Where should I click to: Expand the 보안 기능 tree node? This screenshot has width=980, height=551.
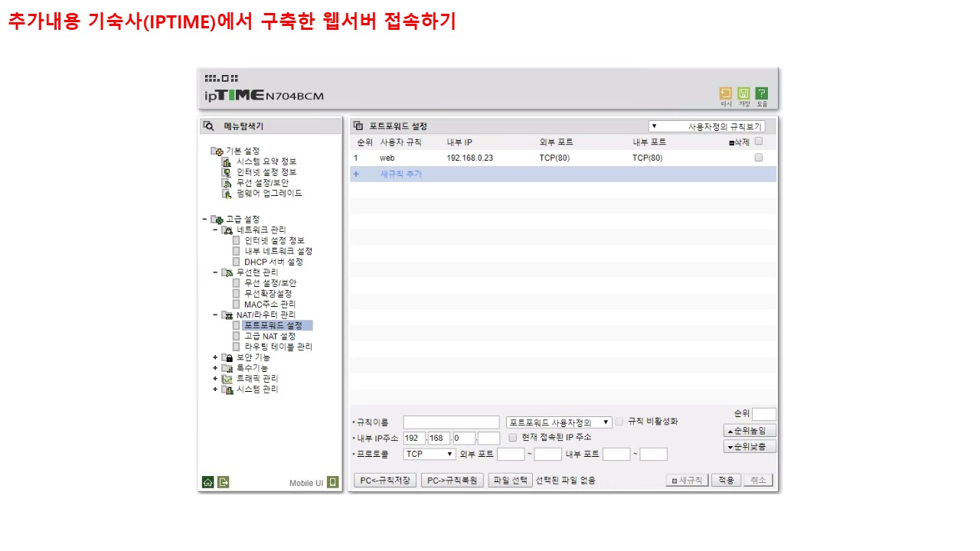click(x=215, y=357)
